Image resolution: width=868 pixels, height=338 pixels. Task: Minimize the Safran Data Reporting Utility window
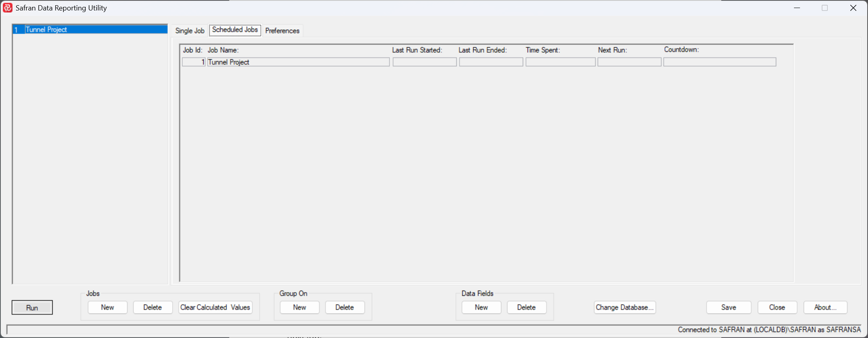(797, 8)
